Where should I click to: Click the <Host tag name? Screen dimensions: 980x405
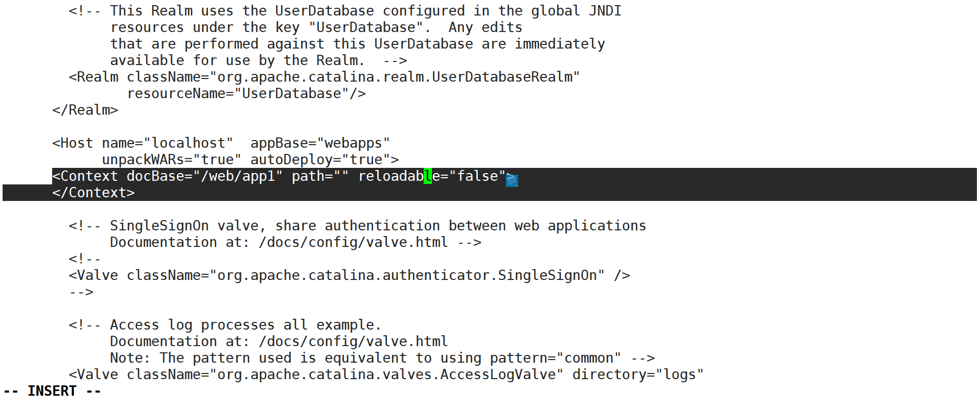73,143
